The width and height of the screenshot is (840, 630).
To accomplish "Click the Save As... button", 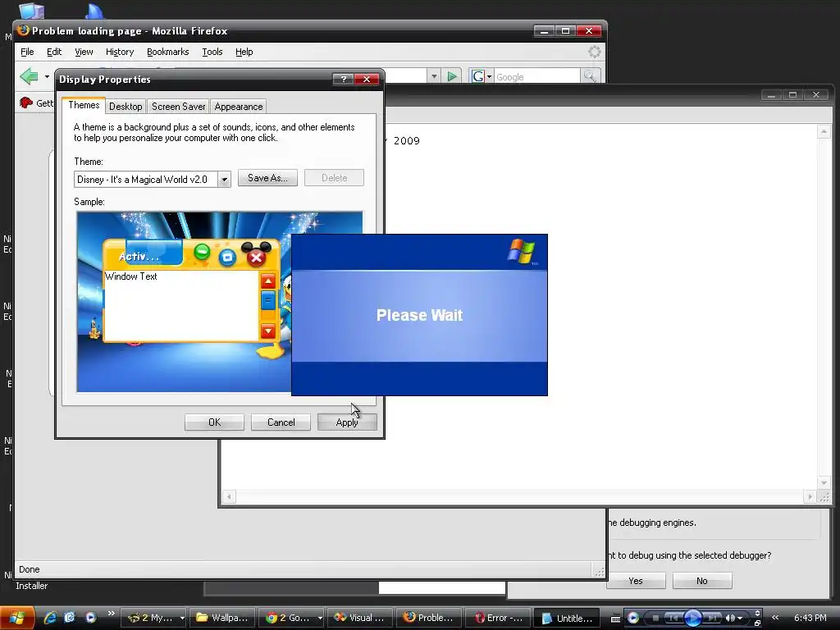I will (x=267, y=178).
